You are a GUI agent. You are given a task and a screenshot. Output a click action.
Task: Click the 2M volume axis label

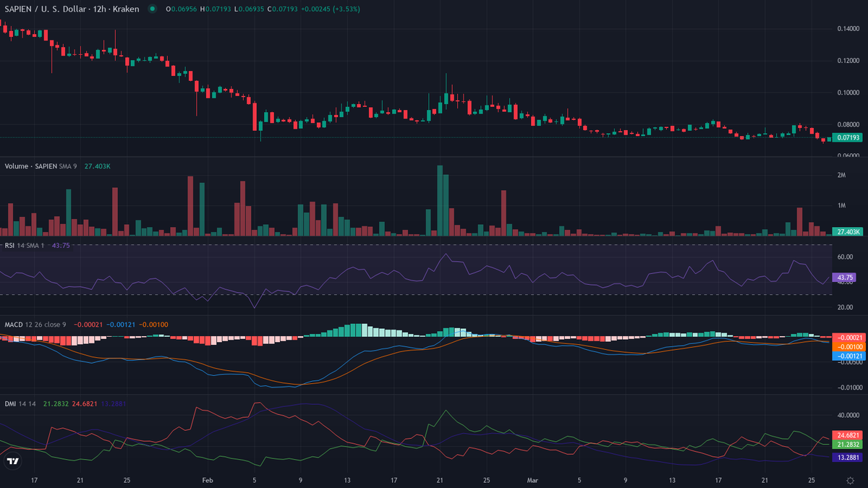pos(841,176)
